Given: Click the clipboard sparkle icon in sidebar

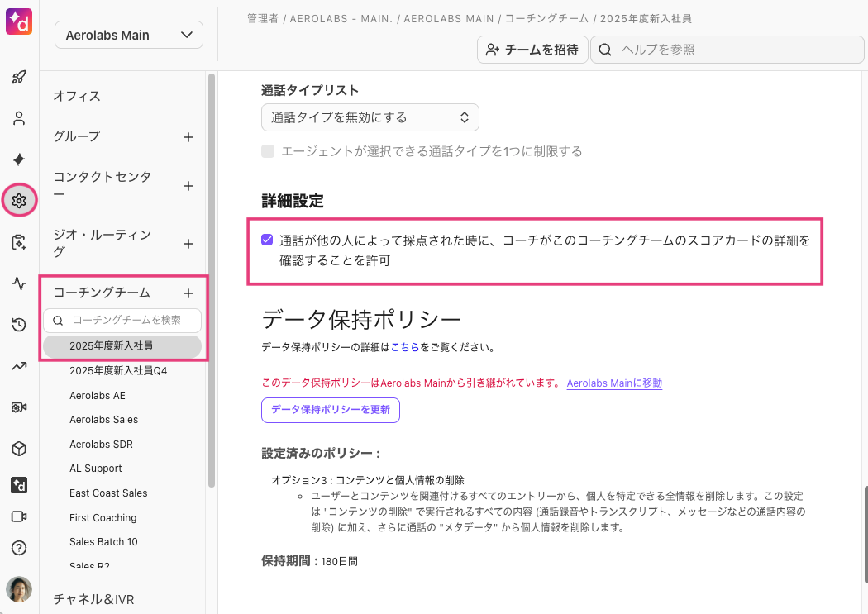Looking at the screenshot, I should coord(19,242).
